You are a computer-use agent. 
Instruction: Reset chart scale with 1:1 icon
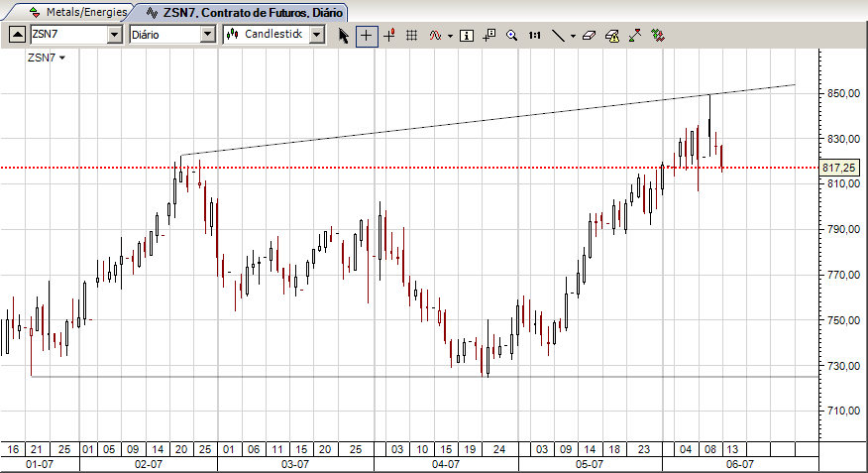point(534,36)
